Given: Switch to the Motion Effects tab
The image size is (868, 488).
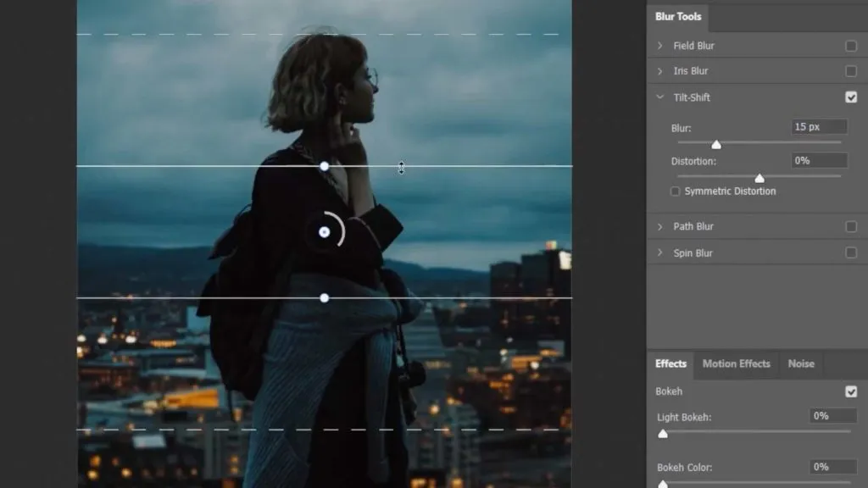Looking at the screenshot, I should coord(736,363).
